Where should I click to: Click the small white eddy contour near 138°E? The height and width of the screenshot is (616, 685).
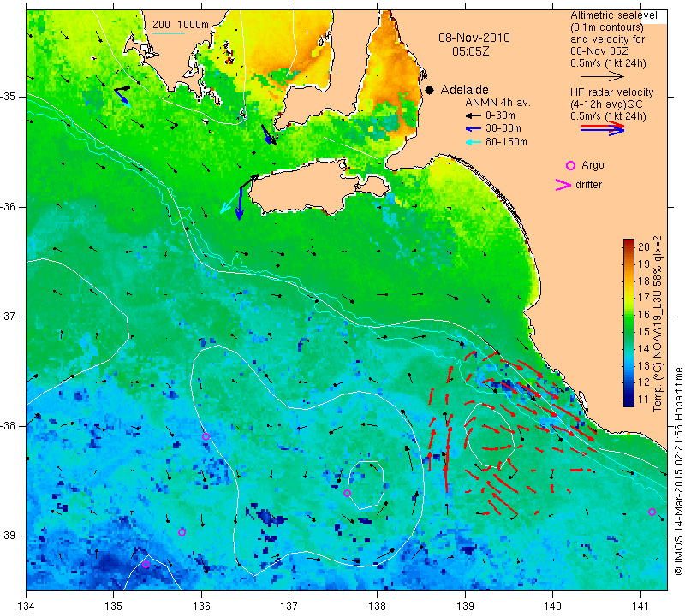point(366,485)
